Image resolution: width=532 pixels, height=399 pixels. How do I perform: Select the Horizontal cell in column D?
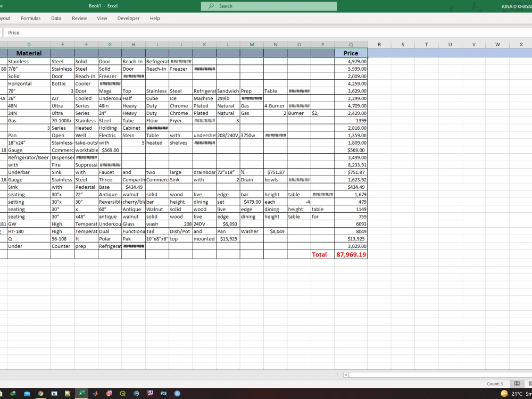pyautogui.click(x=29, y=84)
